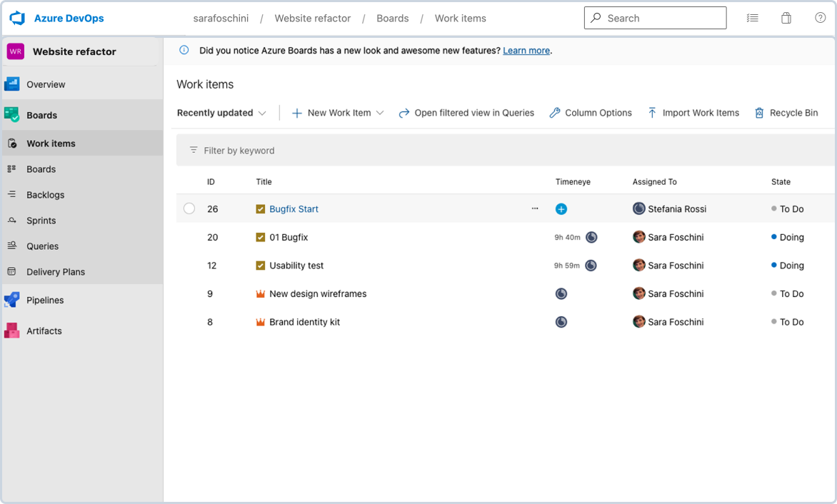Screen dimensions: 837x504
Task: Click Timeneye icon for New design wireframes
Action: click(561, 294)
